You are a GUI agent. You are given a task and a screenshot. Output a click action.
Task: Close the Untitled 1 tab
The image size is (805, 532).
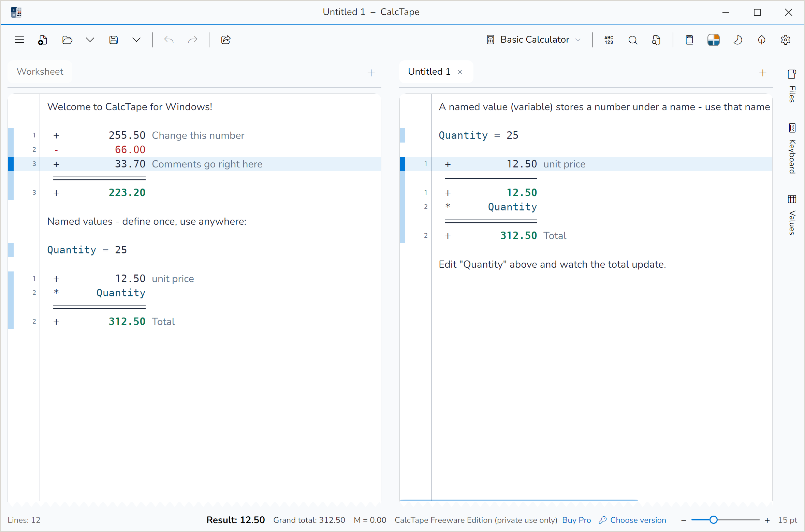(460, 72)
